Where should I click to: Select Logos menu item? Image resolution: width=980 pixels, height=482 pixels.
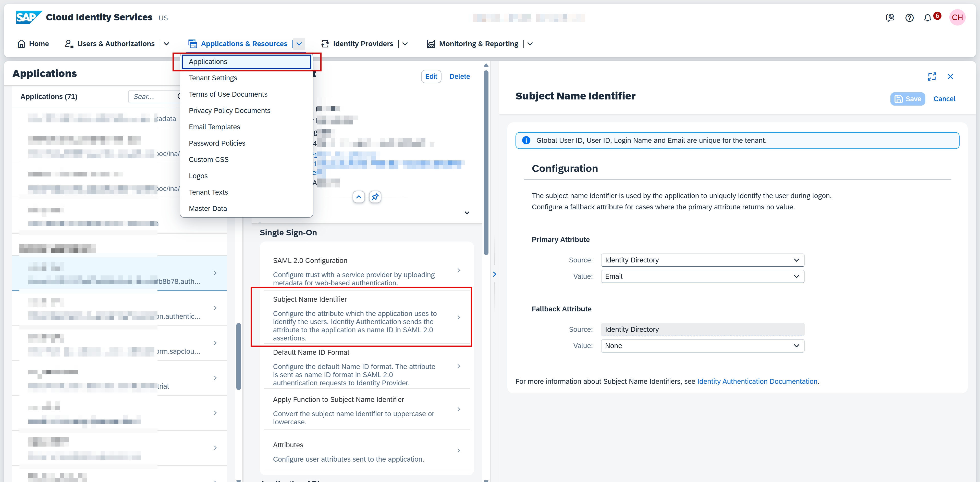(246, 176)
